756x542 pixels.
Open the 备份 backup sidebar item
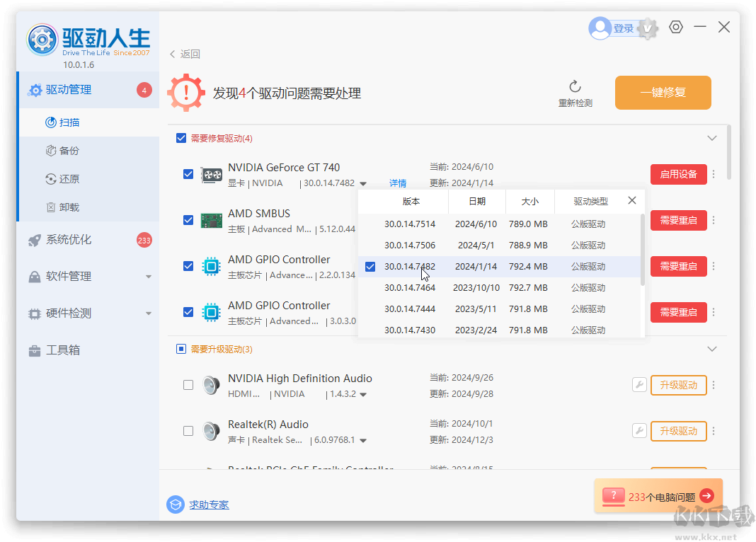[69, 151]
